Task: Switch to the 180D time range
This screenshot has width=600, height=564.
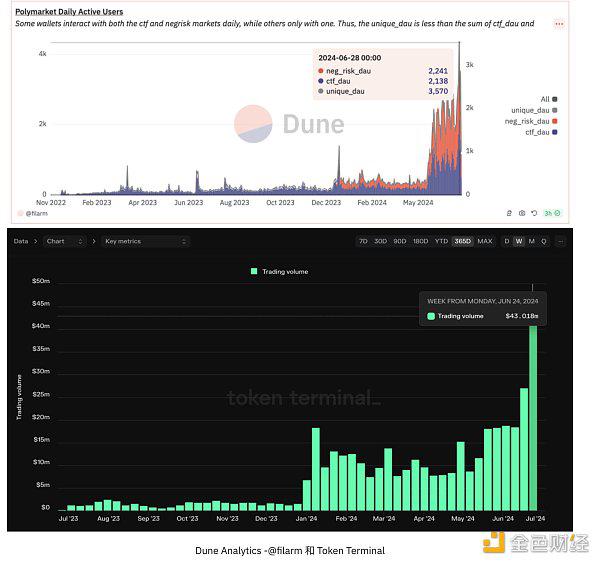Action: [420, 241]
